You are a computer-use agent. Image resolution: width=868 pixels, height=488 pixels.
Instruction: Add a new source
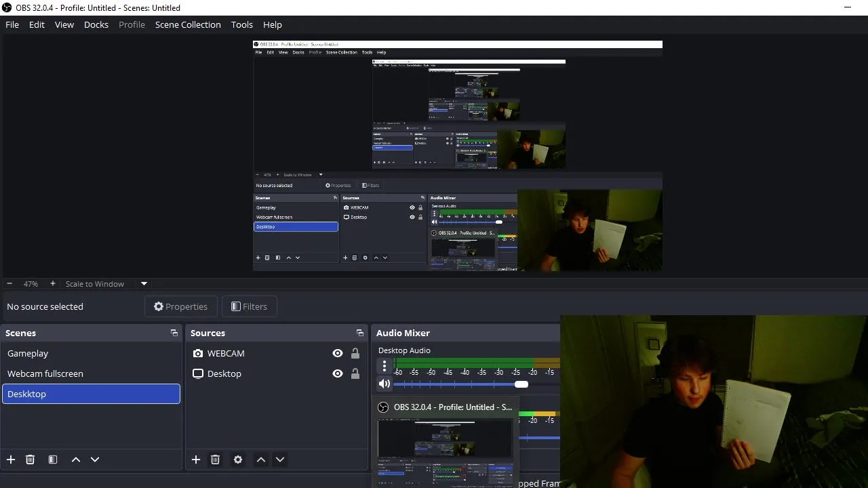pyautogui.click(x=196, y=460)
